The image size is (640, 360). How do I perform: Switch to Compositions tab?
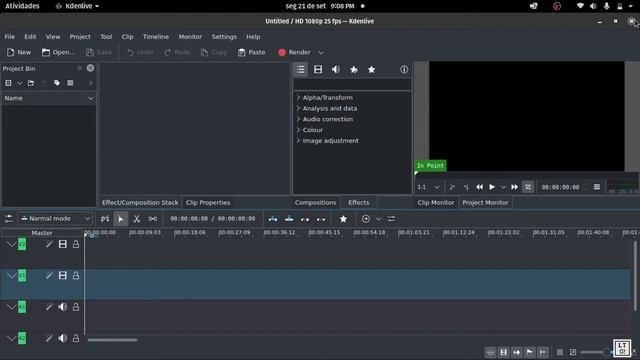click(316, 202)
